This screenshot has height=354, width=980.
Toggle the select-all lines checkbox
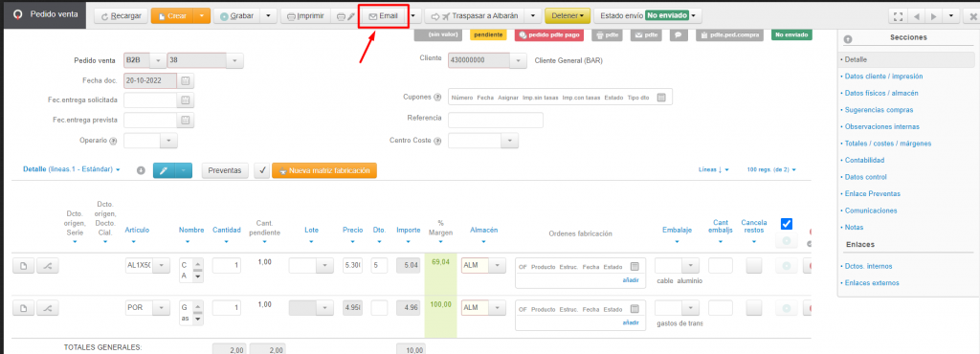(x=787, y=224)
